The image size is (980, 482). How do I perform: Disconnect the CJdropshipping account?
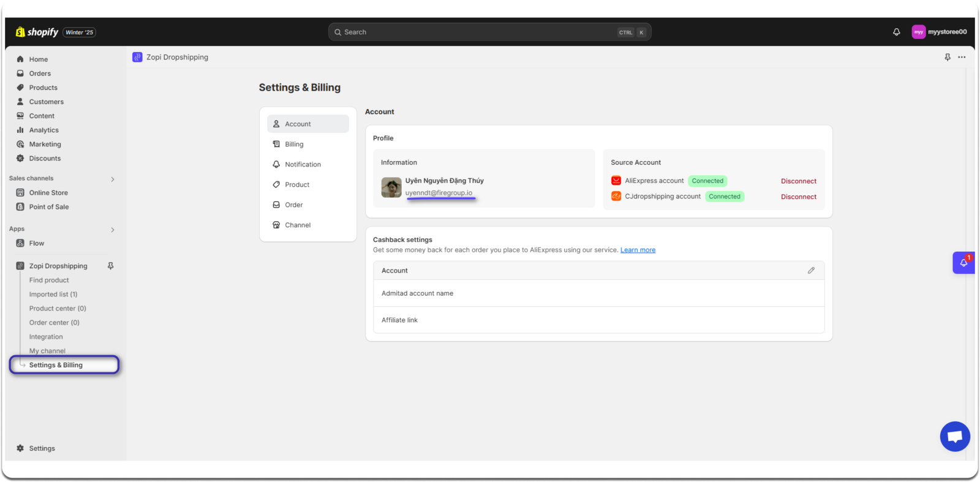798,197
